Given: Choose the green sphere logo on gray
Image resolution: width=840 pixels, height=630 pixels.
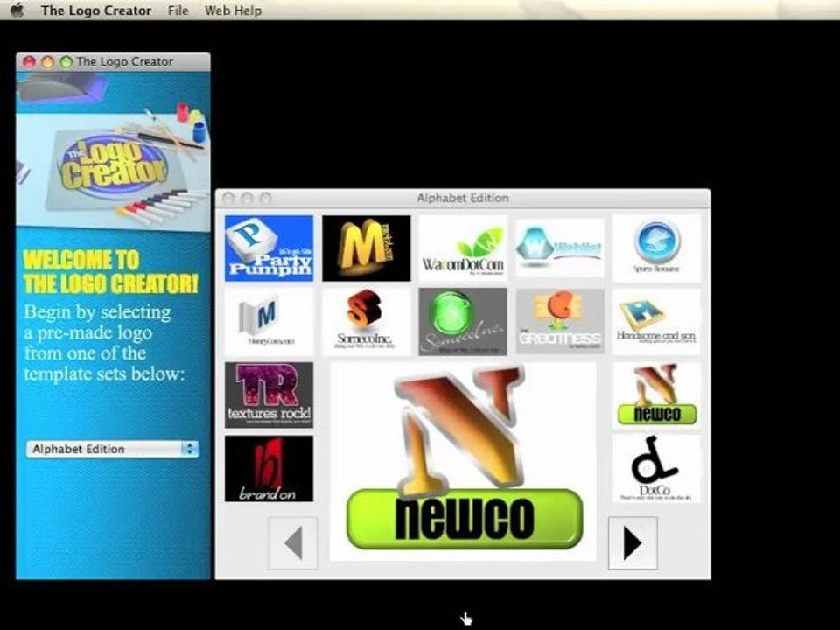Looking at the screenshot, I should pos(463,321).
